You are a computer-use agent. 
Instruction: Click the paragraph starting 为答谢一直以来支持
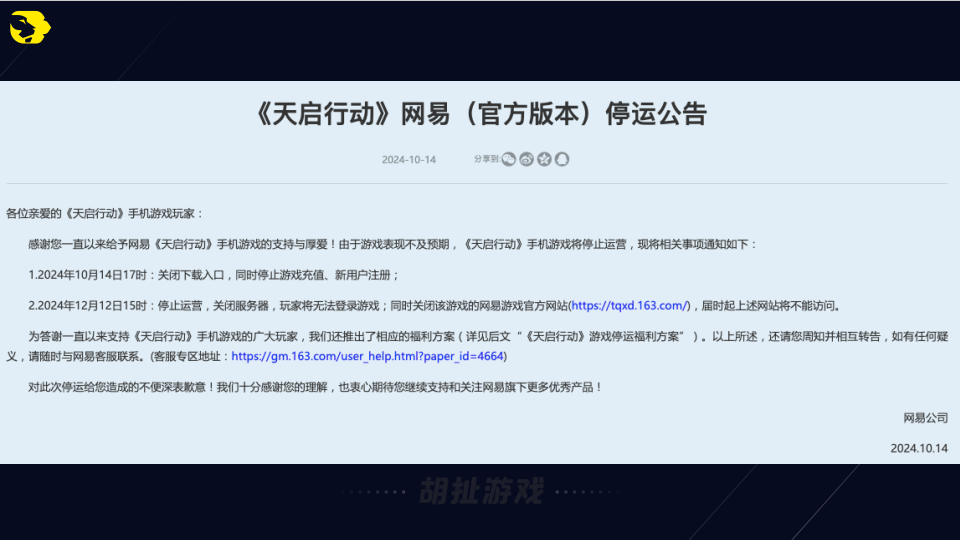pyautogui.click(x=478, y=346)
